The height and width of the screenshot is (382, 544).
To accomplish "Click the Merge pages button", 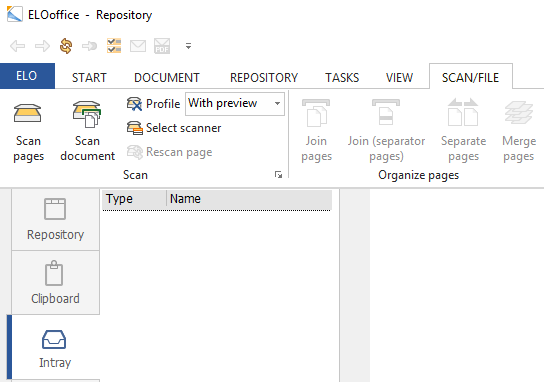I will pos(519,131).
